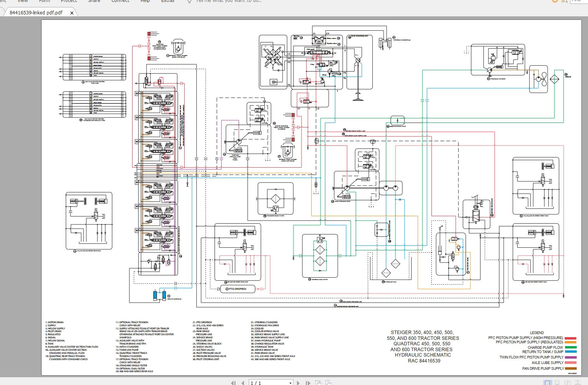588x385 pixels.
Task: Close the 84416539-linked pdf.pdf tab
Action: 72,12
